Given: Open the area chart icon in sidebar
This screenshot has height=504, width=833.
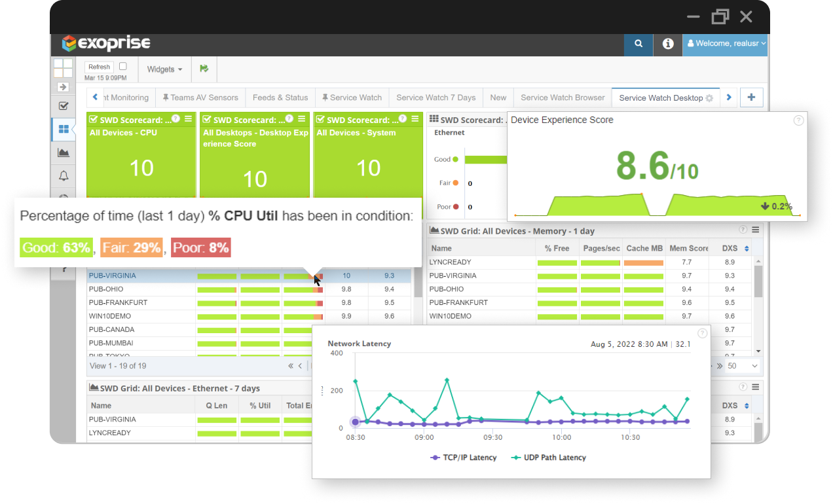Looking at the screenshot, I should 64,153.
